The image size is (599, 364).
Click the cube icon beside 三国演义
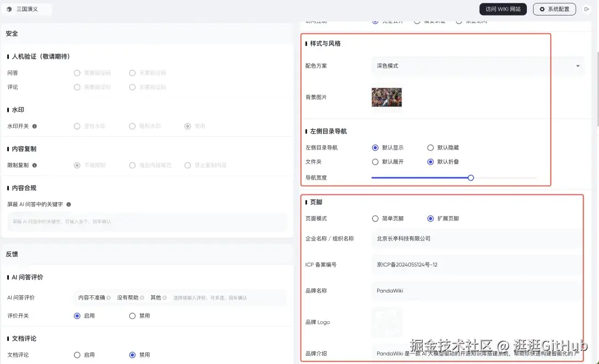[x=9, y=9]
